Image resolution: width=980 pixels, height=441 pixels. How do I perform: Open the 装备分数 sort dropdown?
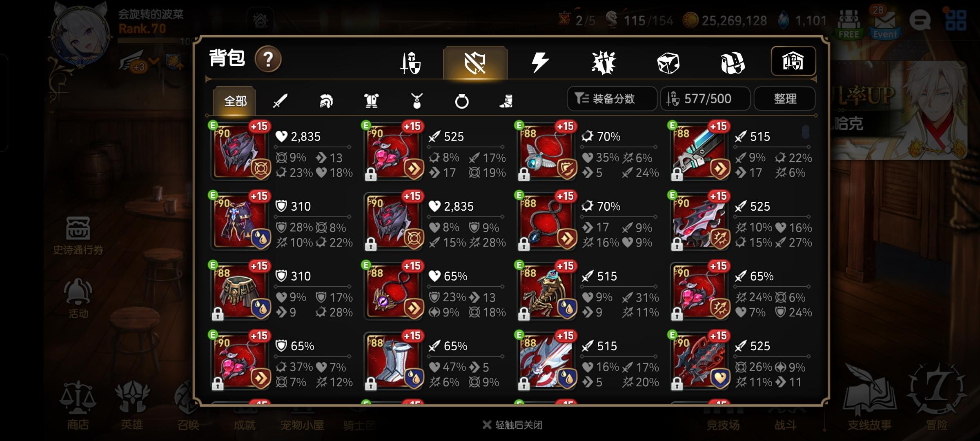tap(612, 98)
